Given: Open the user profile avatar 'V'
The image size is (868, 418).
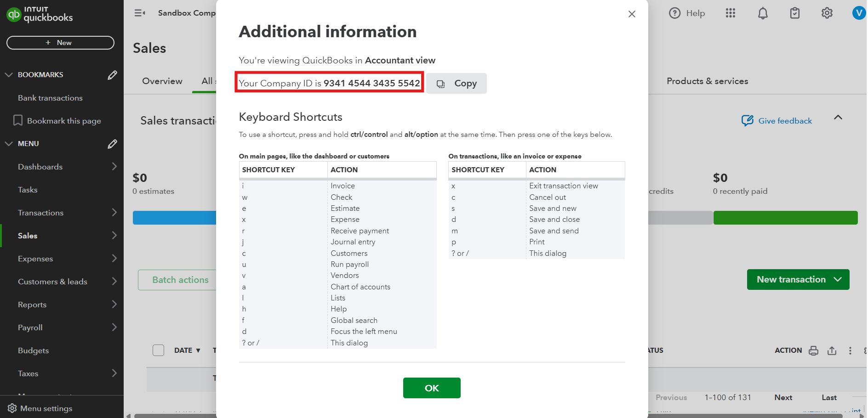Looking at the screenshot, I should (x=858, y=13).
